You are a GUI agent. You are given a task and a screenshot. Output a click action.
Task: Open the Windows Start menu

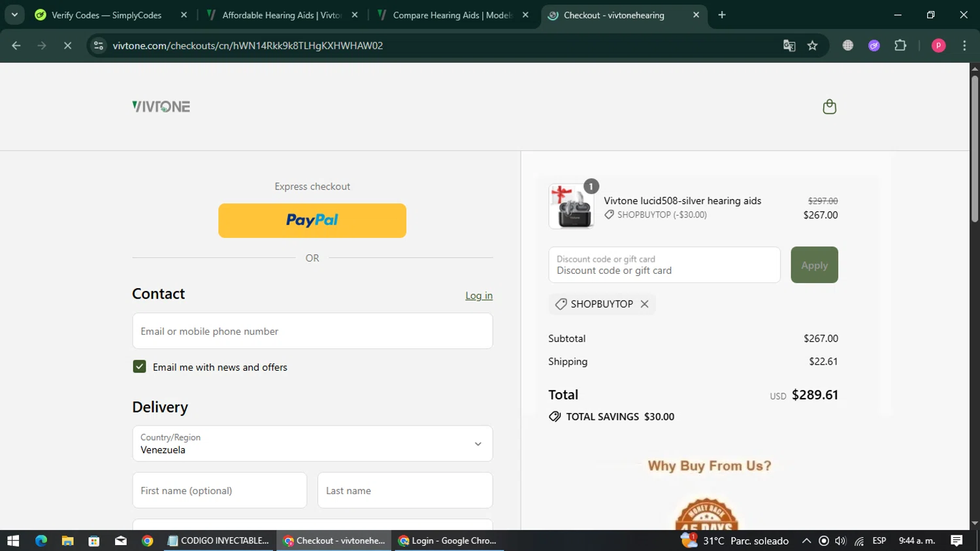[x=13, y=541]
